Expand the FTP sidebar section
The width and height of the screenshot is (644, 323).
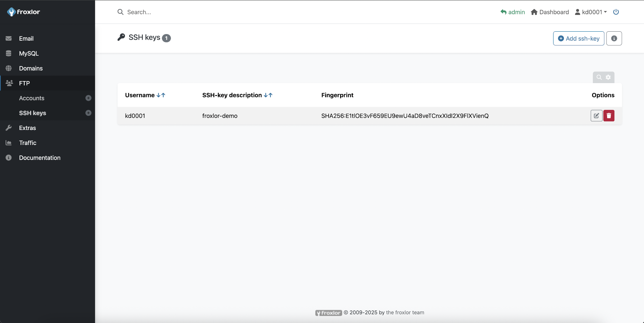pyautogui.click(x=24, y=83)
